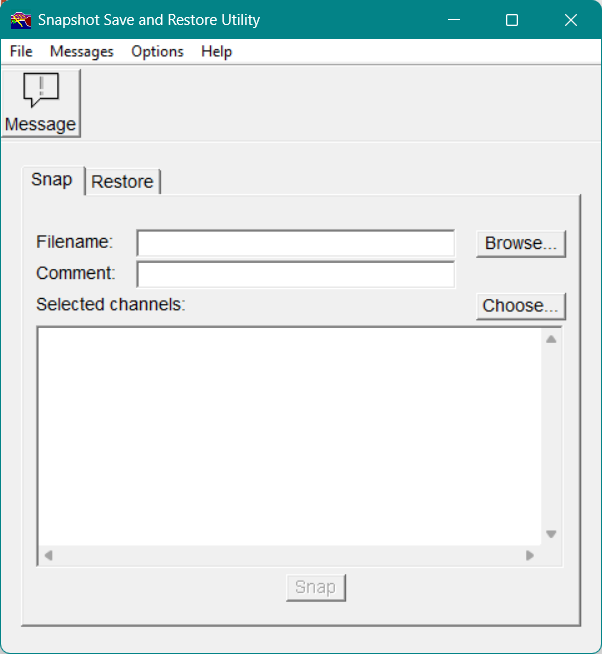Switch to the Restore tab
Screen dimensions: 602x654
[122, 181]
